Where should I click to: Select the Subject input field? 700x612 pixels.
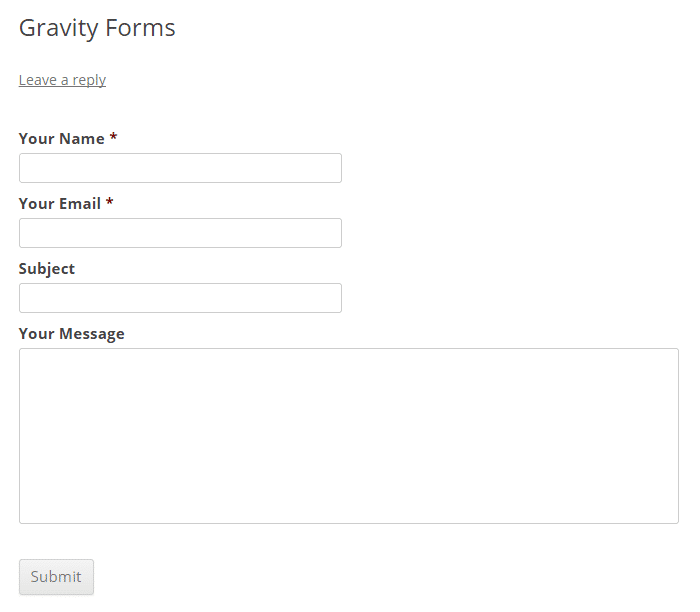(x=180, y=298)
